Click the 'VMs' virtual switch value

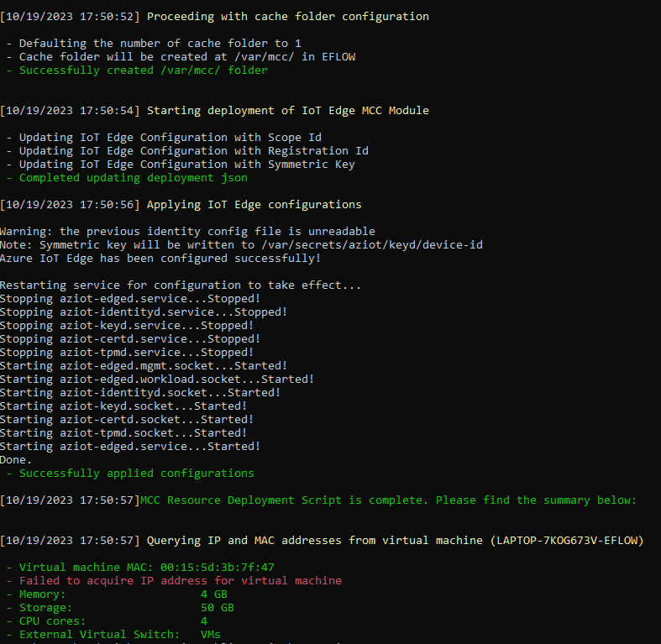pyautogui.click(x=211, y=635)
